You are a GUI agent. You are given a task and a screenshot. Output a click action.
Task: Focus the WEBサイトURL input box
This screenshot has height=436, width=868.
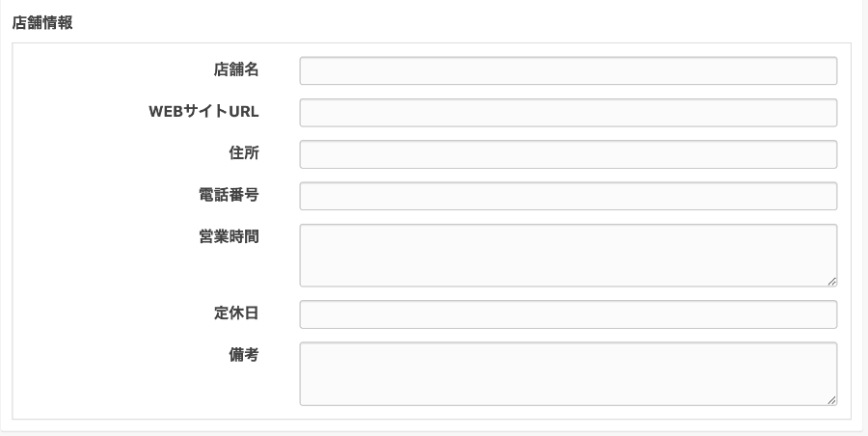click(568, 113)
